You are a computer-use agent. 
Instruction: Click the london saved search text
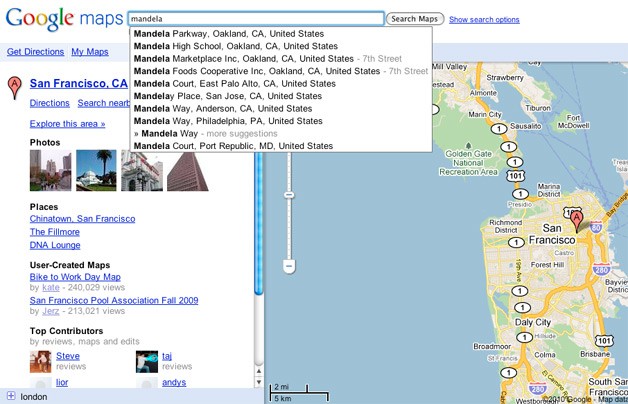pos(34,397)
